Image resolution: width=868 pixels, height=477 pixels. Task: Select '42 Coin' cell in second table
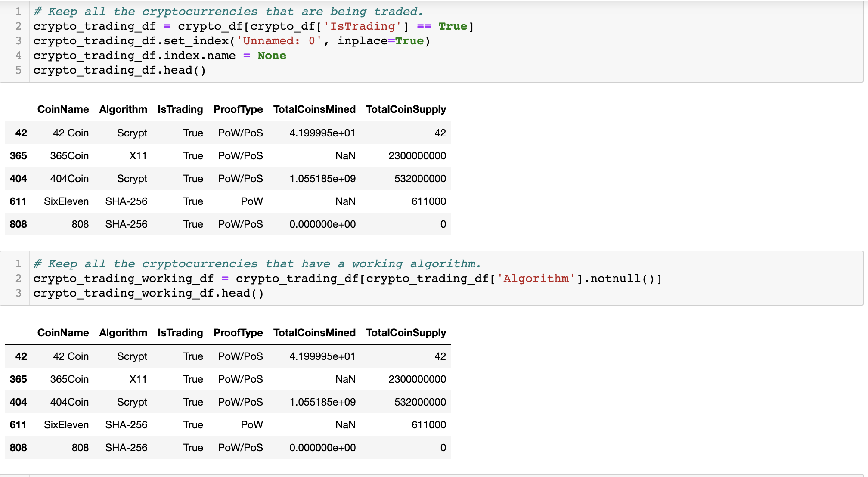[71, 356]
